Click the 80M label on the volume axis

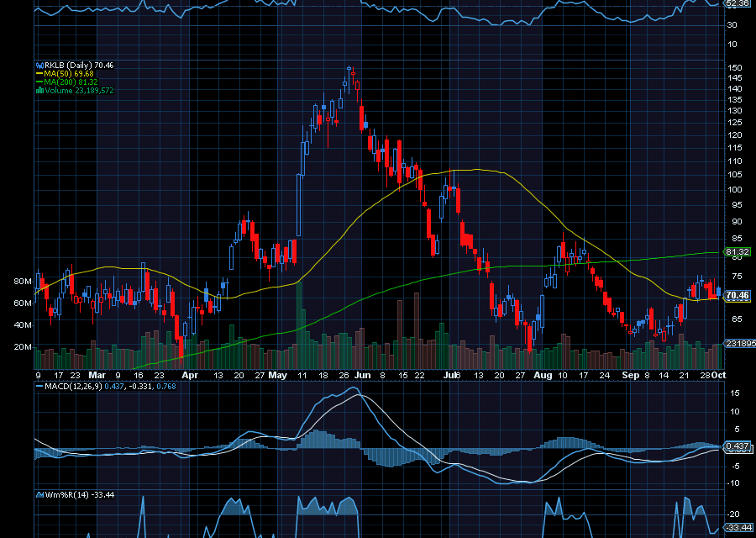23,282
